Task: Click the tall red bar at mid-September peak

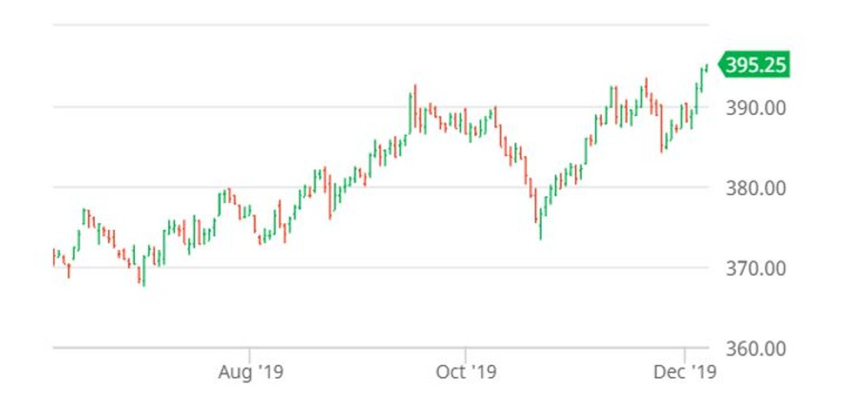Action: [415, 106]
